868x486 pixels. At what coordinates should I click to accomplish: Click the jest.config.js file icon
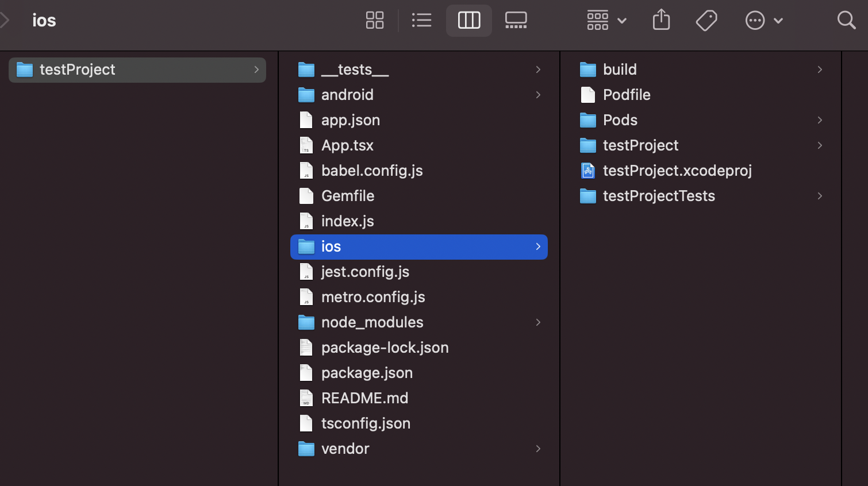tap(306, 272)
